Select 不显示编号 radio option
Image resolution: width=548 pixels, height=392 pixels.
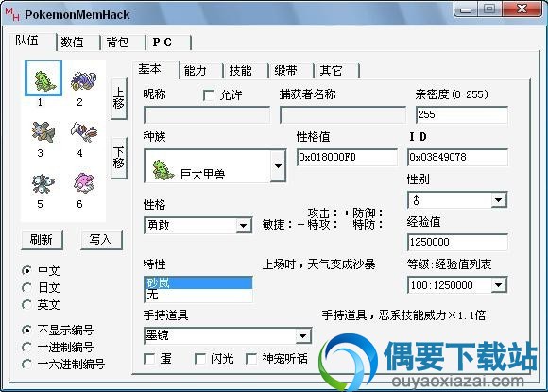pos(26,330)
